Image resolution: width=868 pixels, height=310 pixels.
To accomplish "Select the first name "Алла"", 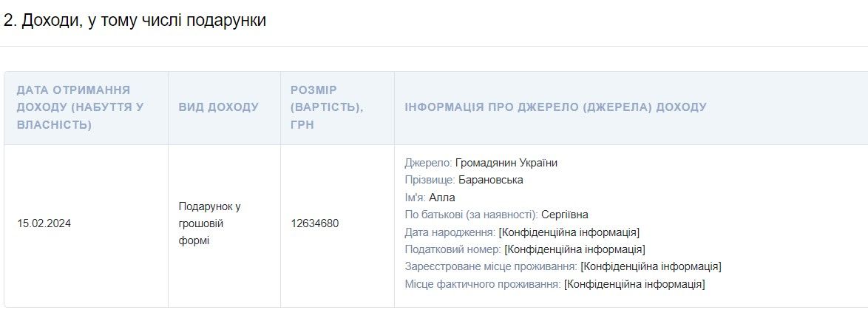I will click(x=442, y=198).
